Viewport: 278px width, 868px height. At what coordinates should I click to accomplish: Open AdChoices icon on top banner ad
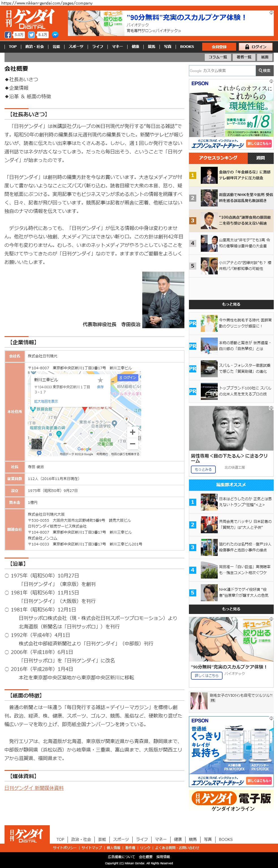point(271,13)
